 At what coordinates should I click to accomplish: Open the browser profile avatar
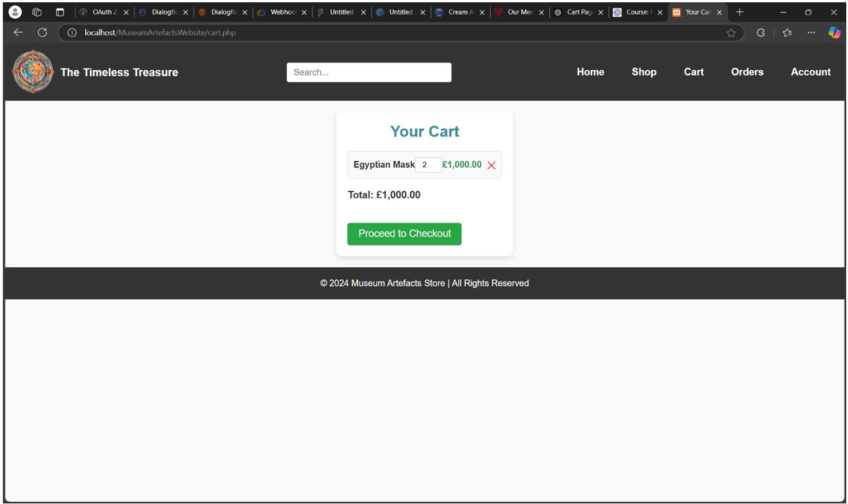[x=15, y=12]
